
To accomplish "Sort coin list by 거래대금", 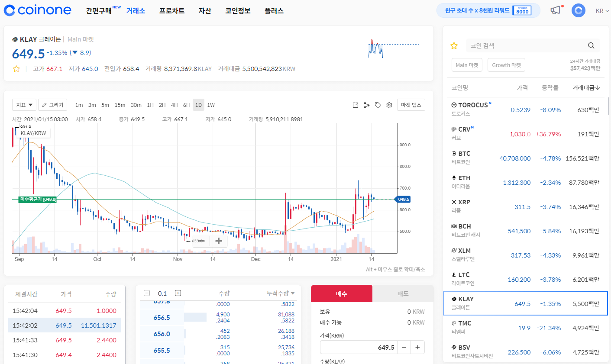I will click(x=586, y=87).
